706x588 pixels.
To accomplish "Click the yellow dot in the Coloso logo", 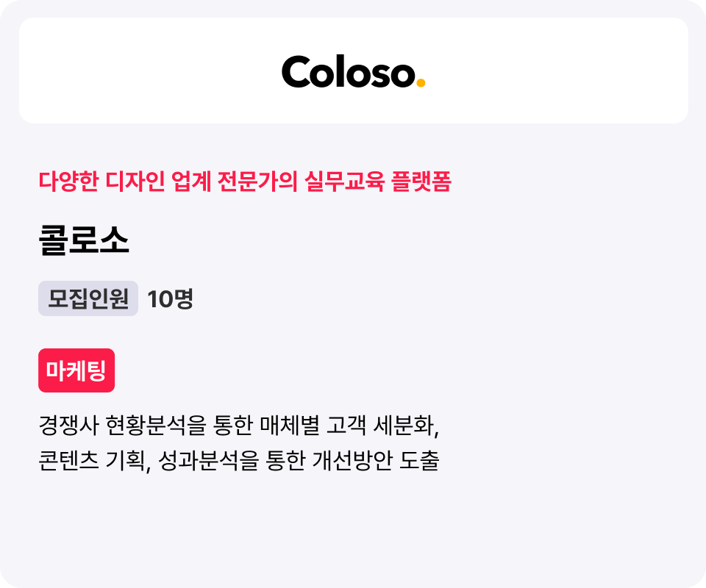I will tap(421, 83).
